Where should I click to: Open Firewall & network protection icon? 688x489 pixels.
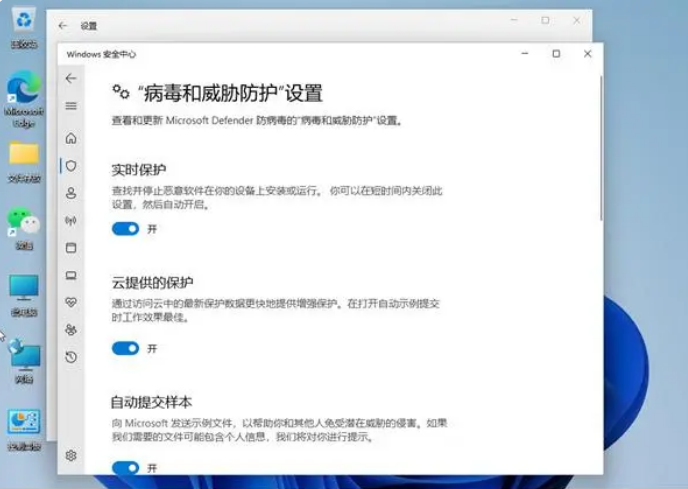71,220
